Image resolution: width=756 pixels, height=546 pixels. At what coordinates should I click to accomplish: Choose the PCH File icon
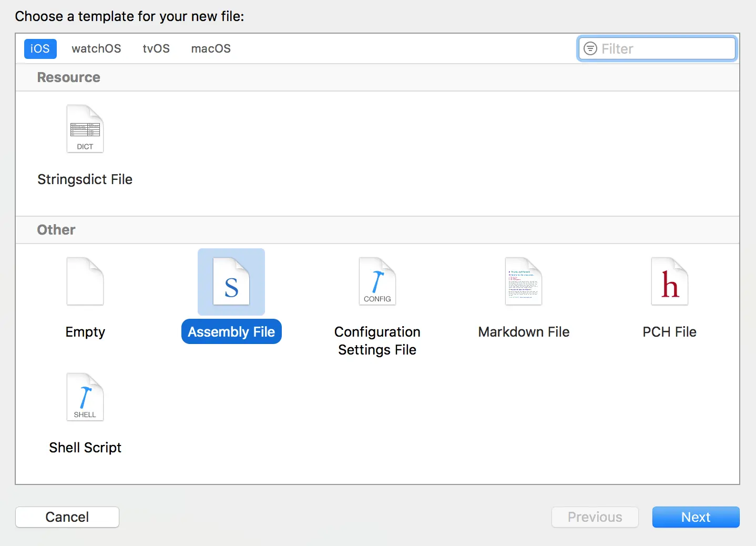click(670, 281)
